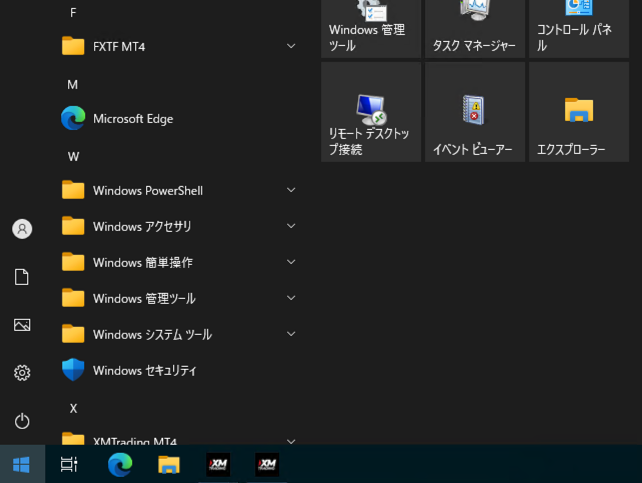The height and width of the screenshot is (483, 642).
Task: Open the エクスプローラー tile
Action: (x=579, y=112)
